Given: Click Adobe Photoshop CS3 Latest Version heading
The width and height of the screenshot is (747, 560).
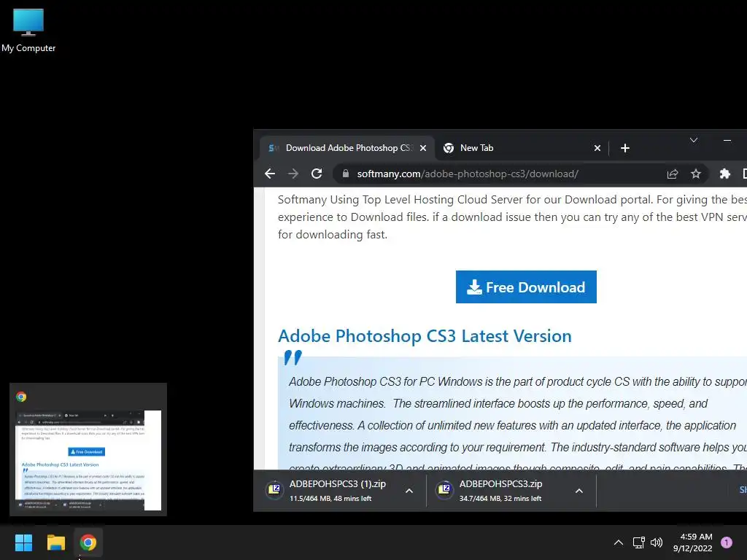Looking at the screenshot, I should pos(425,336).
